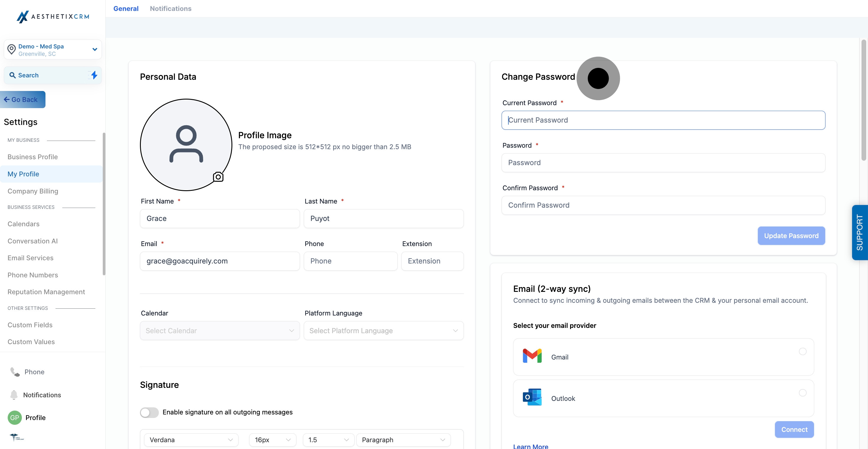Open the Platform Language dropdown

[384, 330]
